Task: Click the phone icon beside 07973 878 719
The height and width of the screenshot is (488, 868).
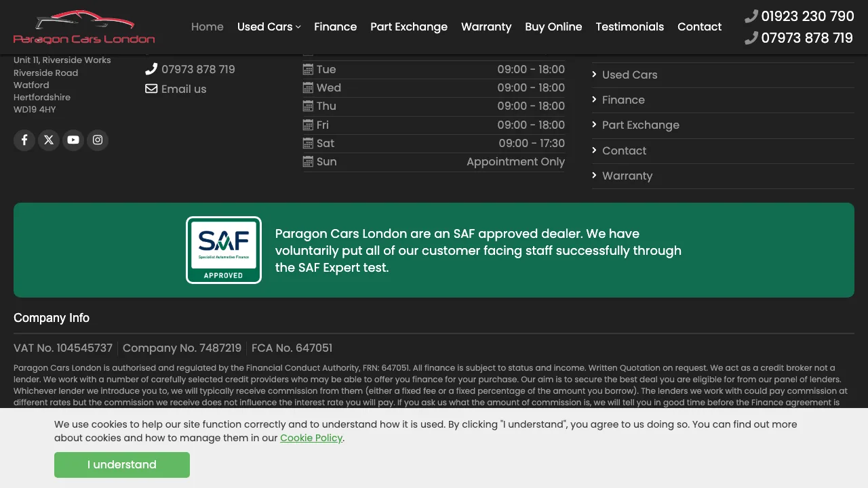Action: click(751, 38)
